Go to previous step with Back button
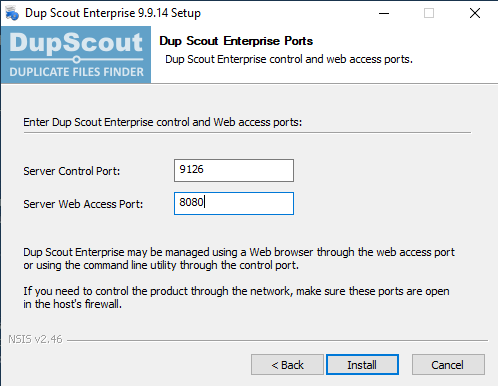The height and width of the screenshot is (386, 498). tap(287, 365)
